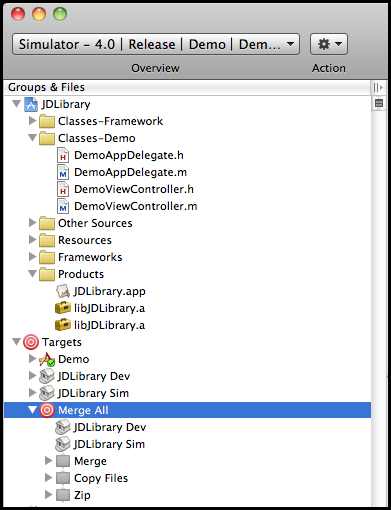Collapse the Targets section triangle

17,342
